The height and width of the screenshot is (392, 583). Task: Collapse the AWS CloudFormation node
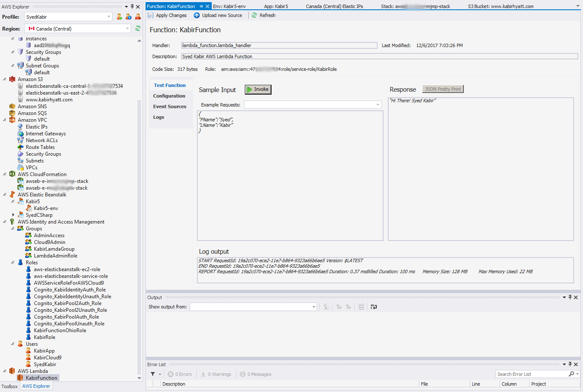(x=5, y=174)
